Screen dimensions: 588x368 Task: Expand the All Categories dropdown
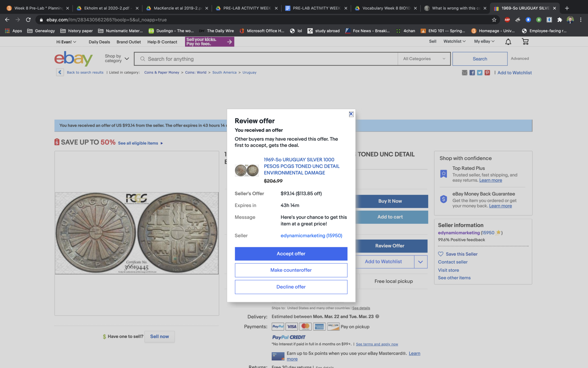coord(424,59)
